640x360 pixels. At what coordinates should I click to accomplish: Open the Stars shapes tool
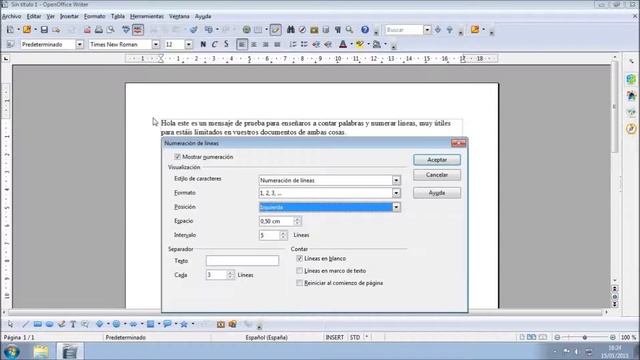pyautogui.click(x=184, y=324)
